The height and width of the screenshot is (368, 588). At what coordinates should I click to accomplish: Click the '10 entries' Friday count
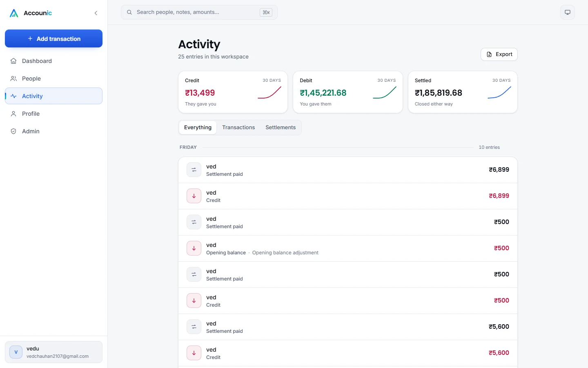click(x=489, y=147)
